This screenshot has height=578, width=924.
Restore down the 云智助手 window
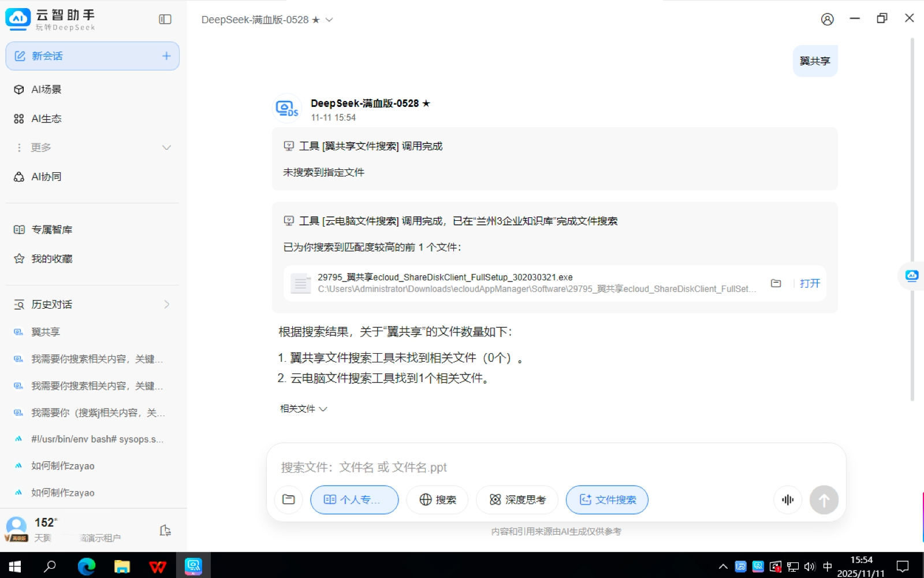tap(882, 18)
